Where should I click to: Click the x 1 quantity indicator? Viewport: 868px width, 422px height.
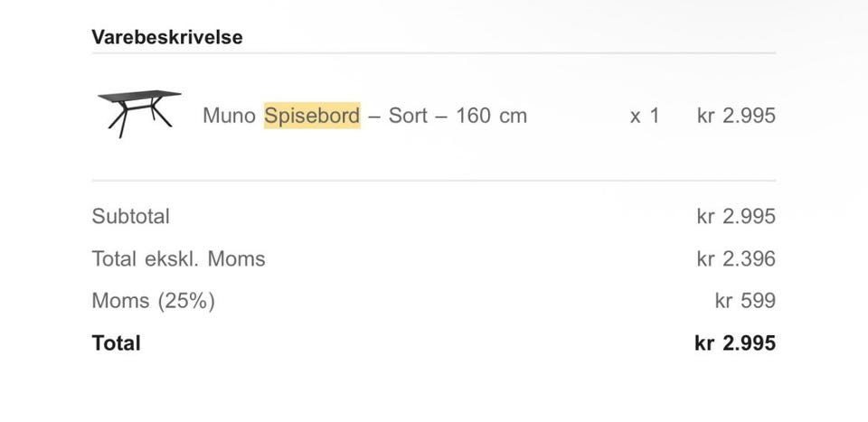(645, 116)
